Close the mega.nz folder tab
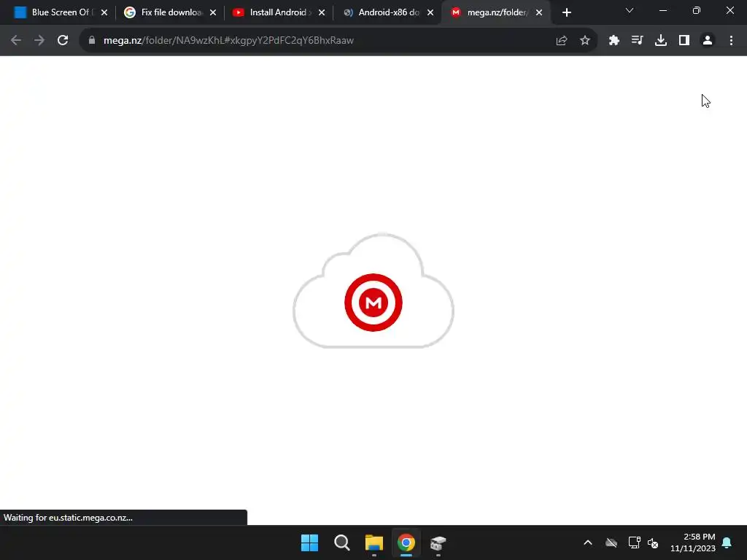This screenshot has height=560, width=747. click(x=539, y=12)
